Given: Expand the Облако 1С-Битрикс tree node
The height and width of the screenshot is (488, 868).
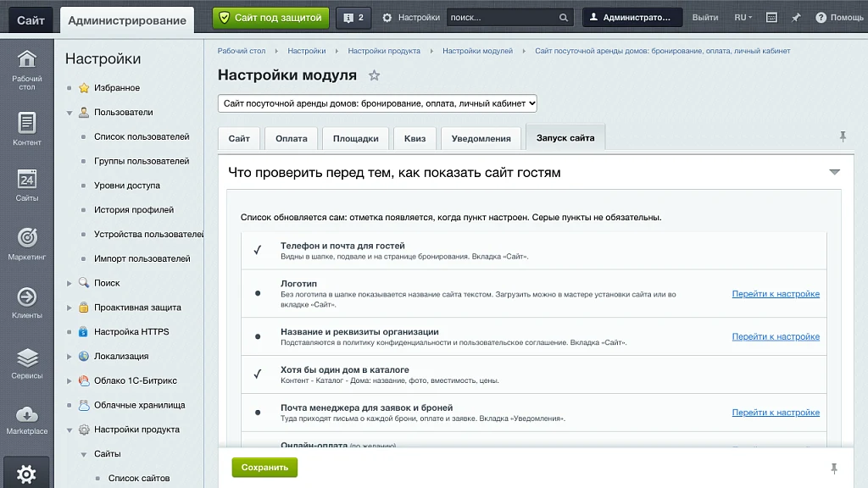Looking at the screenshot, I should click(70, 380).
